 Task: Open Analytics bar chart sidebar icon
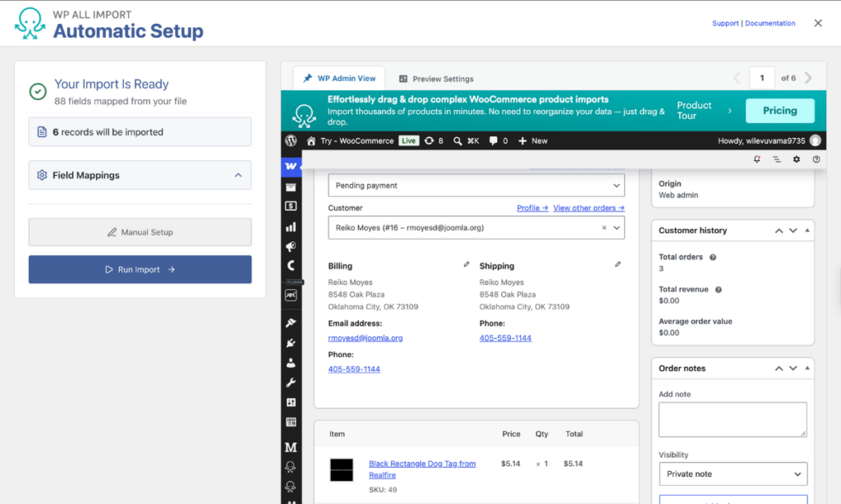tap(291, 227)
